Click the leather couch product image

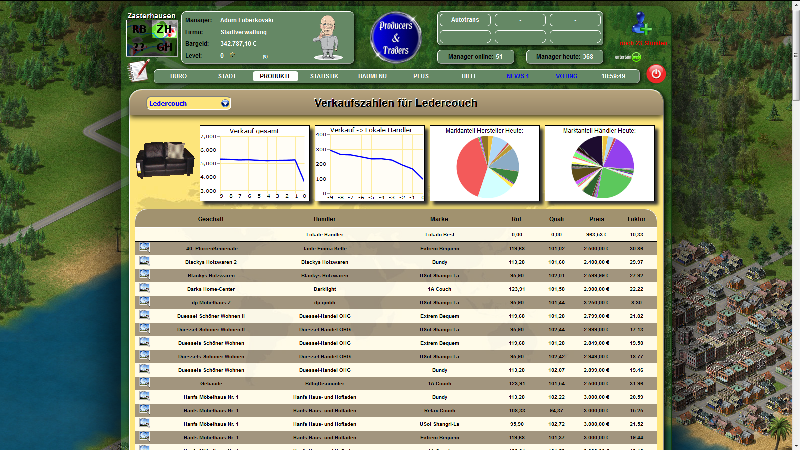click(x=165, y=160)
